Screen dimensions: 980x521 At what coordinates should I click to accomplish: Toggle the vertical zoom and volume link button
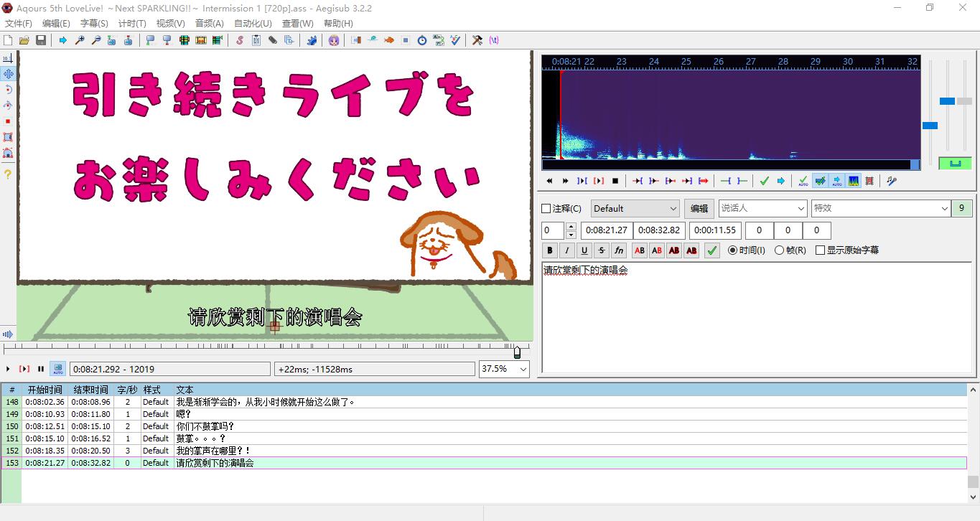click(955, 163)
